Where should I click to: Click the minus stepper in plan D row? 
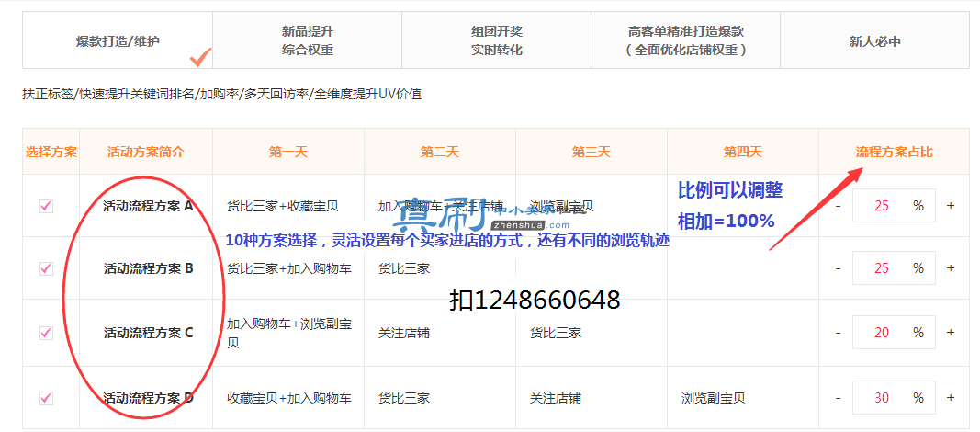pos(839,398)
